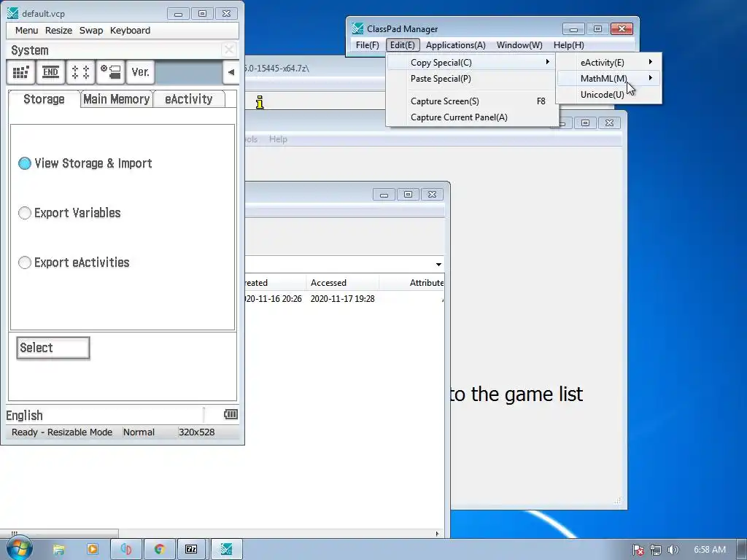Image resolution: width=747 pixels, height=560 pixels.
Task: Select the four-arrows touch panel alignment icon
Action: pos(80,72)
